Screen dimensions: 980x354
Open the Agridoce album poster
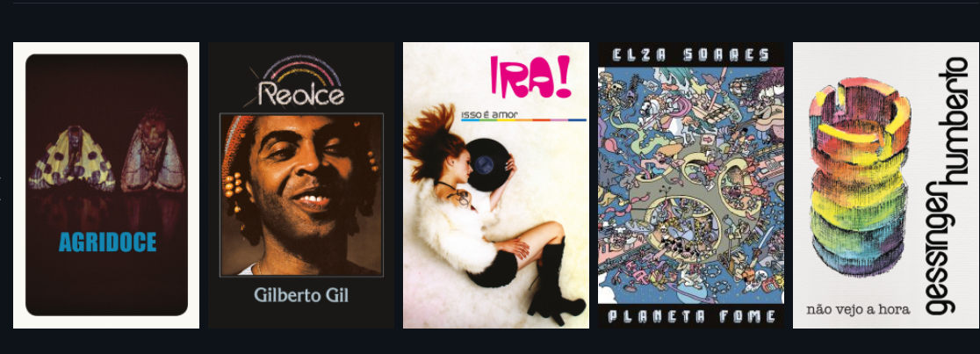106,185
